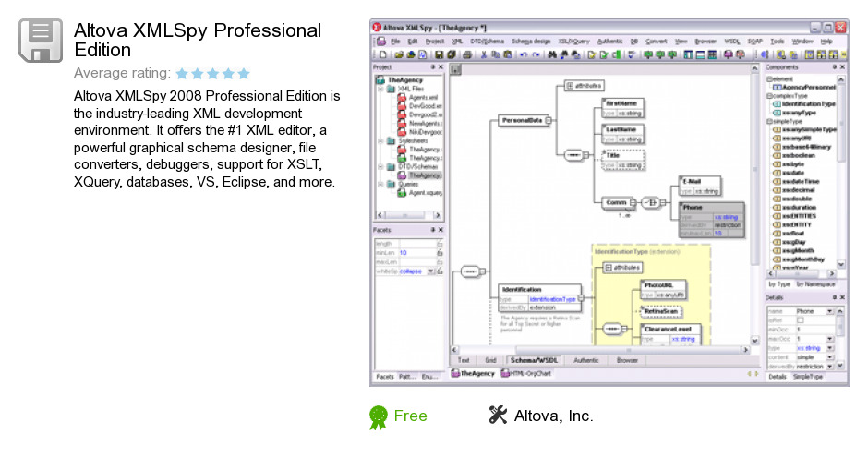Click the diagram's horizontal scrollbar thumb

pos(628,349)
